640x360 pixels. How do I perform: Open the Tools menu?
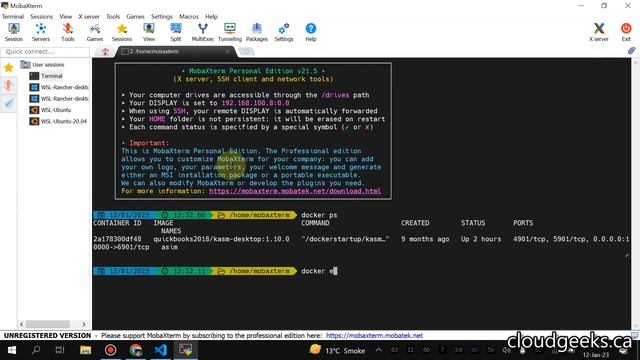point(113,16)
